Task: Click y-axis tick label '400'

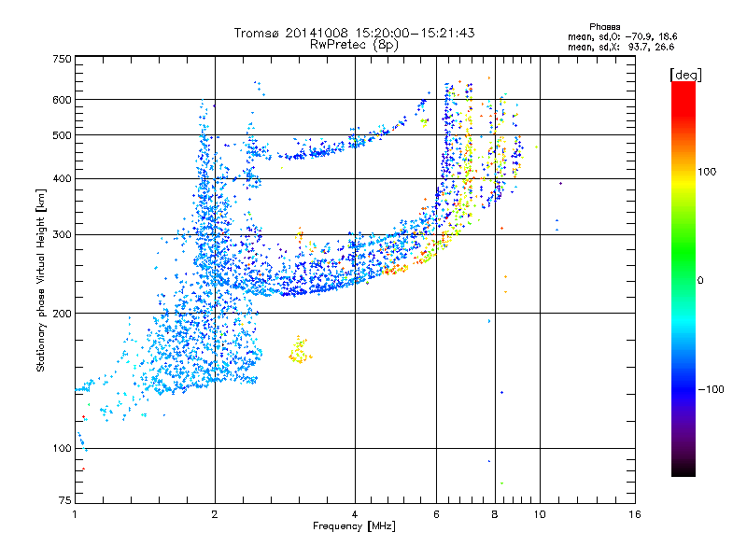Action: pos(62,179)
